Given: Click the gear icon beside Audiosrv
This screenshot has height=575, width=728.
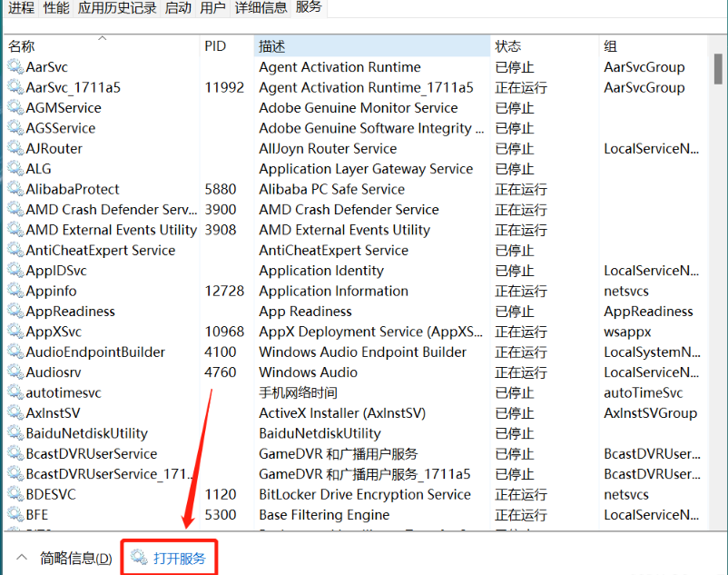Looking at the screenshot, I should click(15, 372).
